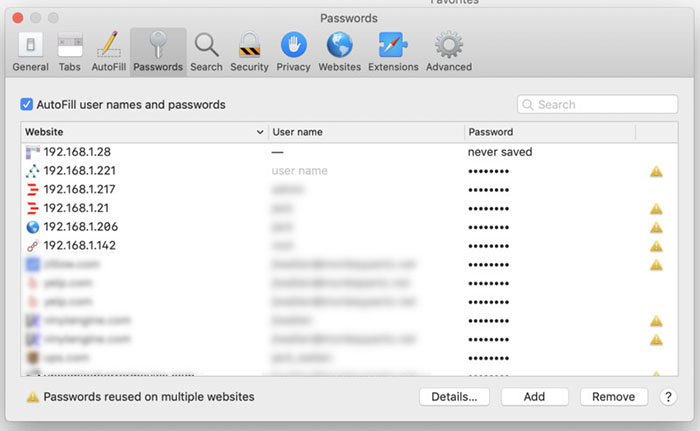This screenshot has width=700, height=431.
Task: Open the Privacy hand icon
Action: click(293, 52)
